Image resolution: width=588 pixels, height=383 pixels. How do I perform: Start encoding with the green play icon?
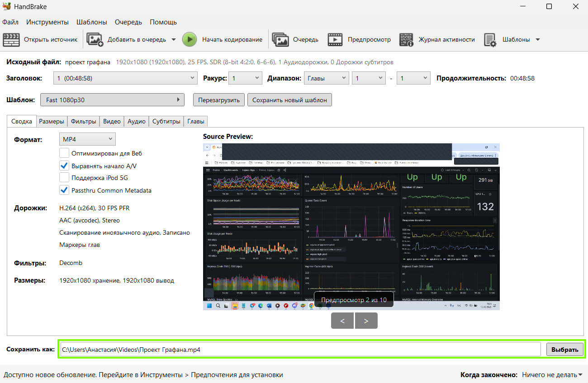(x=190, y=40)
